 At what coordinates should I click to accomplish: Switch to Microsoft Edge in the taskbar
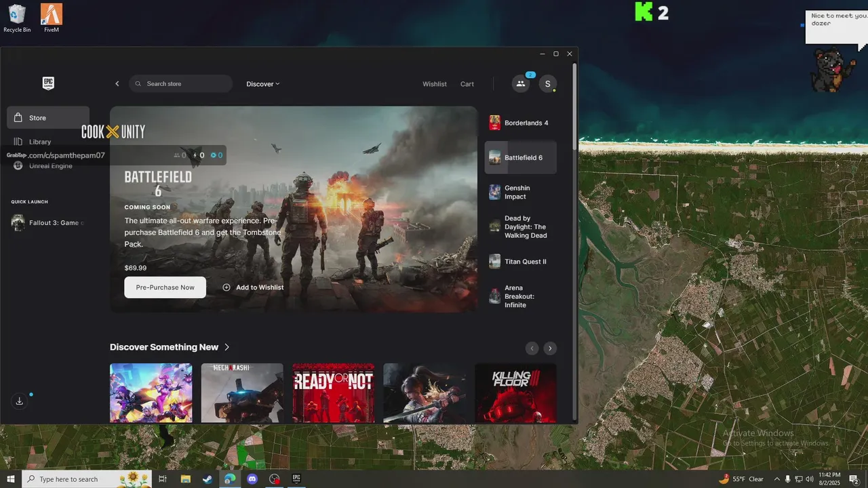click(x=230, y=479)
